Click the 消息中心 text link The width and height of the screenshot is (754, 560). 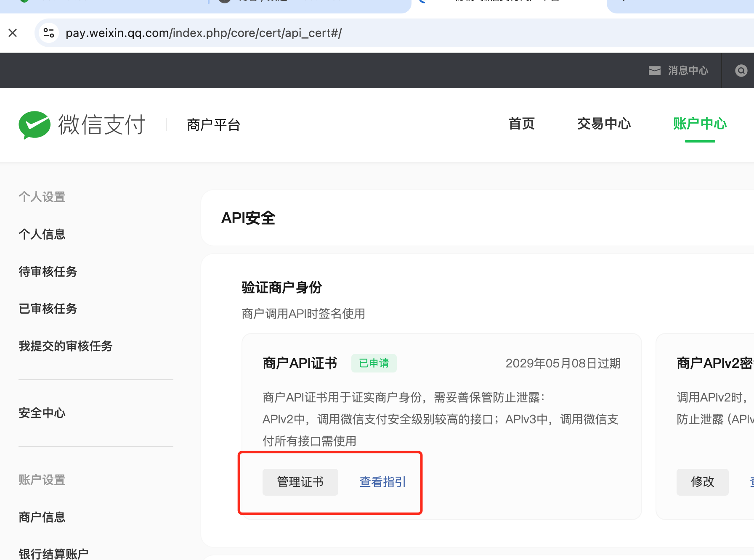(x=688, y=71)
